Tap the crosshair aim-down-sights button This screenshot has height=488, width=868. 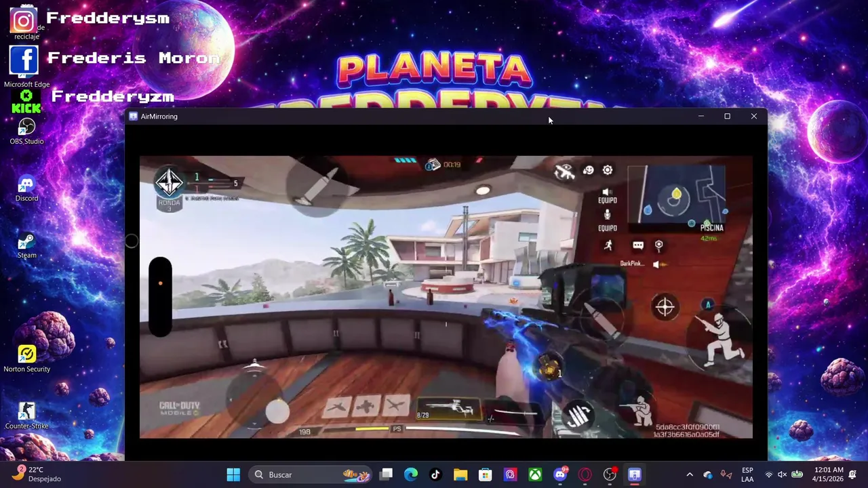tap(665, 307)
